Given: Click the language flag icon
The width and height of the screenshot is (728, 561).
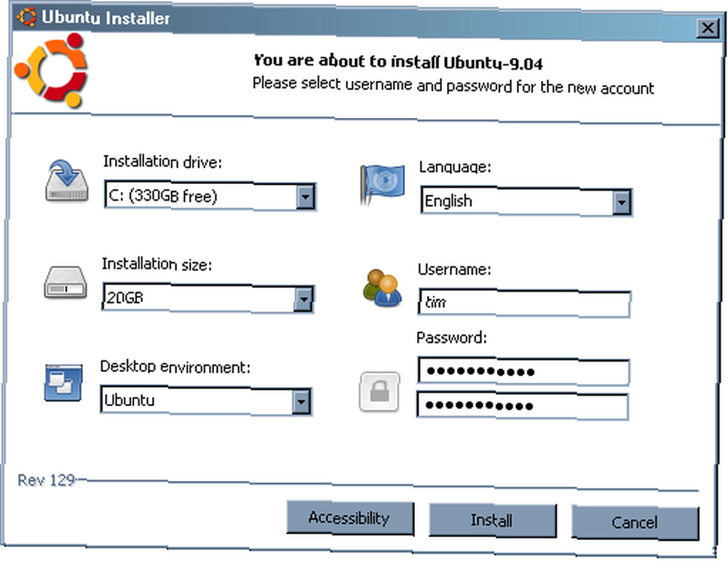Looking at the screenshot, I should pyautogui.click(x=381, y=185).
